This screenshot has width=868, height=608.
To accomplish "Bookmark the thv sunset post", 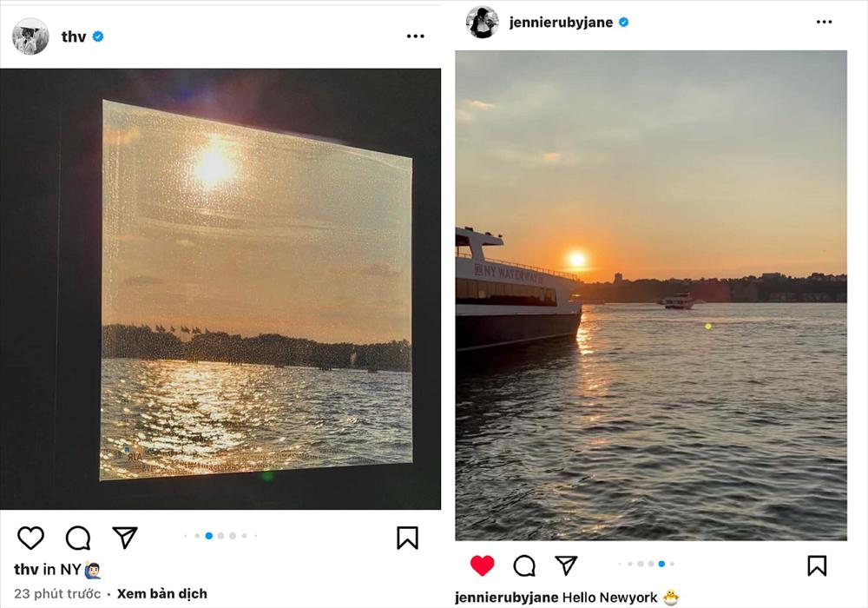I will point(407,538).
